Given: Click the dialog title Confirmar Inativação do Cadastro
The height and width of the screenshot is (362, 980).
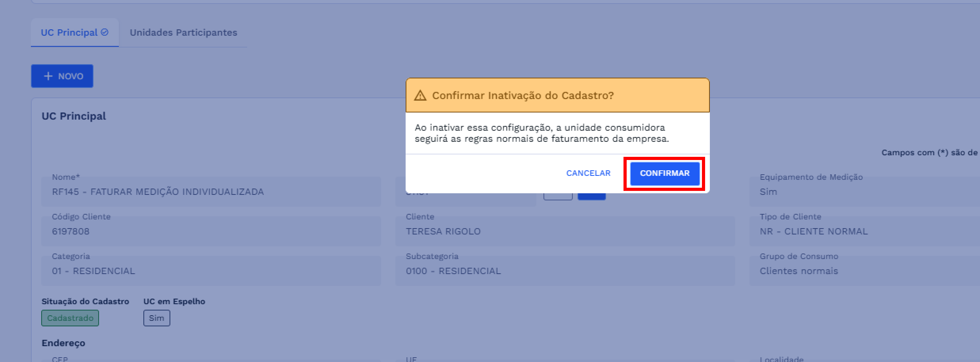Looking at the screenshot, I should point(523,95).
